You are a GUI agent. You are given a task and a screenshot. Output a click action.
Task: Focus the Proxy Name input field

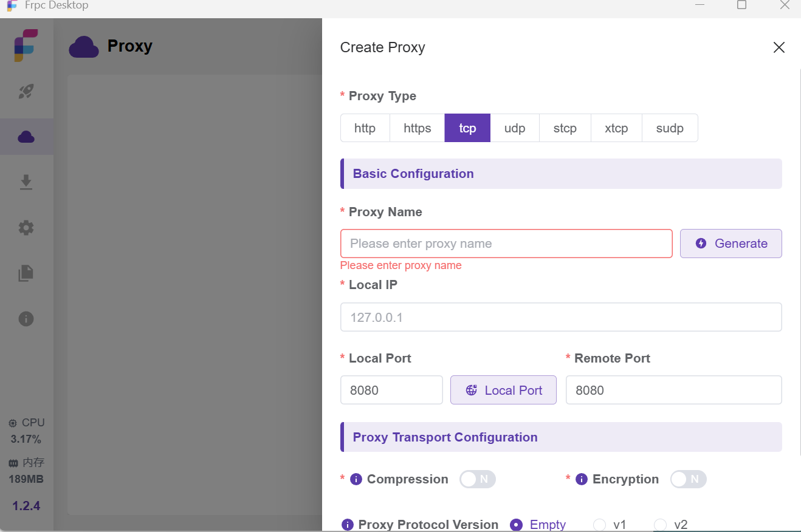pyautogui.click(x=506, y=244)
